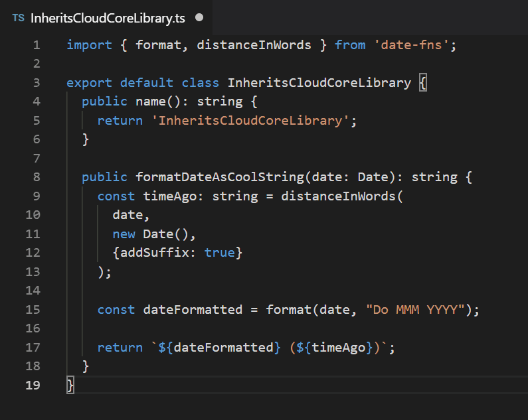Click line number 19 in gutter
This screenshot has width=528, height=420.
tap(33, 385)
